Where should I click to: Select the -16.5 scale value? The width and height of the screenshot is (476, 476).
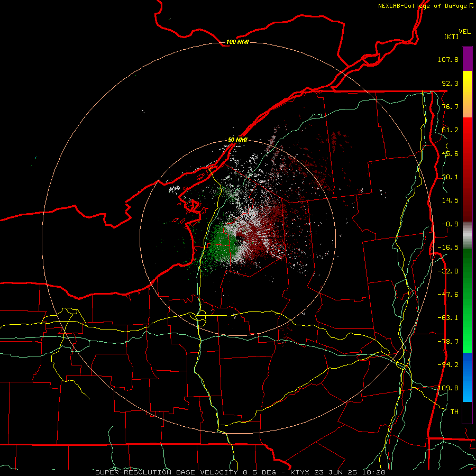pos(448,247)
